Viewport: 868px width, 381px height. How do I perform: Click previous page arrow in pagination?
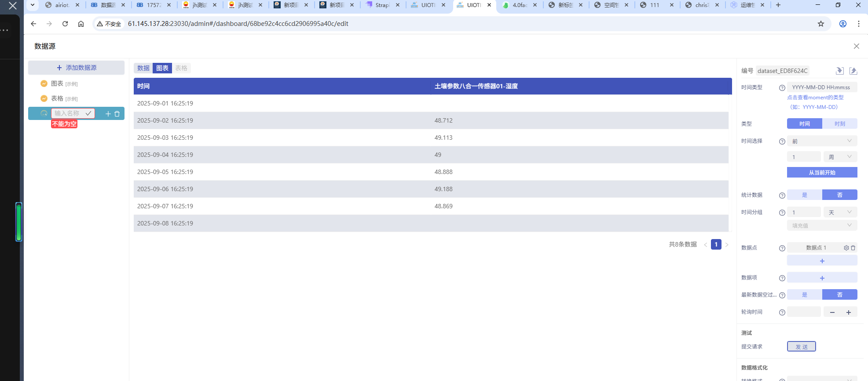(x=706, y=245)
